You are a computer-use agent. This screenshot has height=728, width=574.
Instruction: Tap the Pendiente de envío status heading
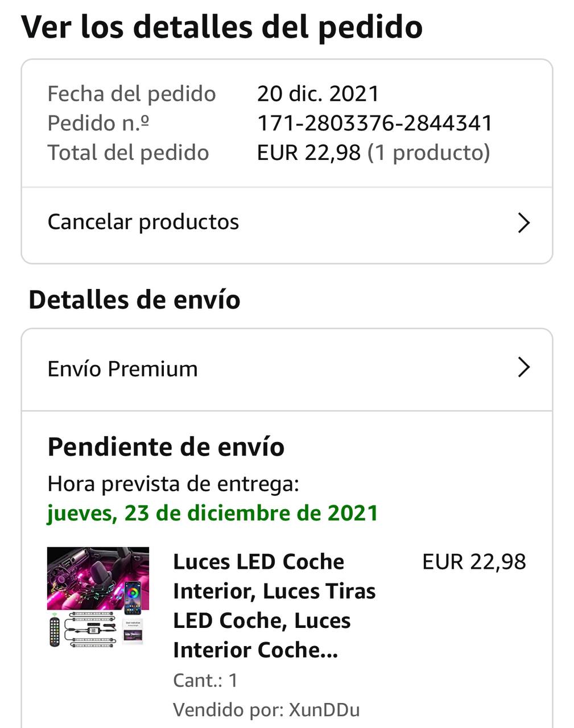pyautogui.click(x=166, y=447)
